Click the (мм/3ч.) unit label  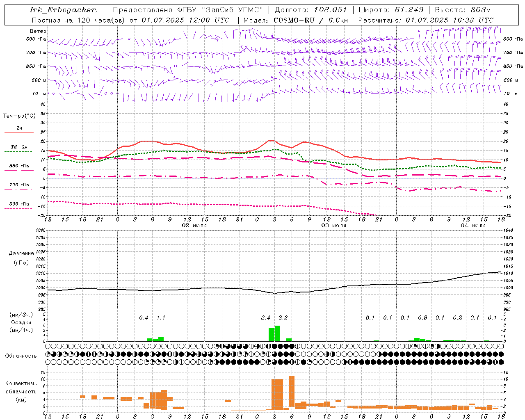21,315
